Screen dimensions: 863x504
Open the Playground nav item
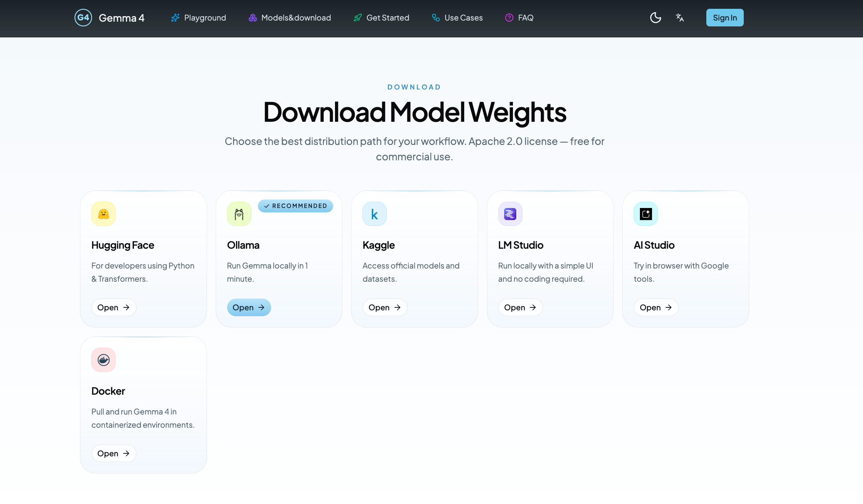(199, 18)
